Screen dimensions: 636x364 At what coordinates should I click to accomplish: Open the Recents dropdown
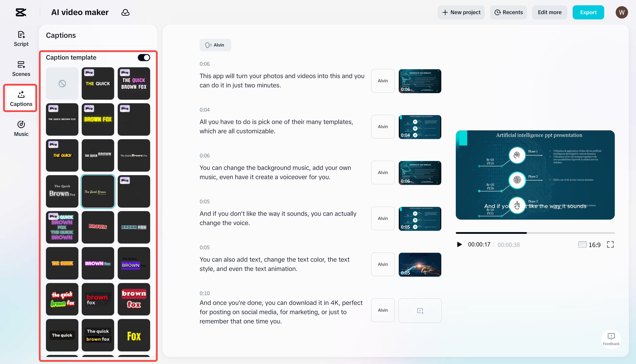click(508, 12)
